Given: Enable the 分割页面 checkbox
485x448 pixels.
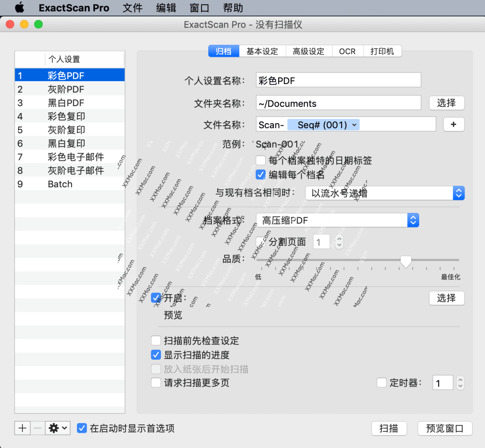Looking at the screenshot, I should pyautogui.click(x=261, y=241).
